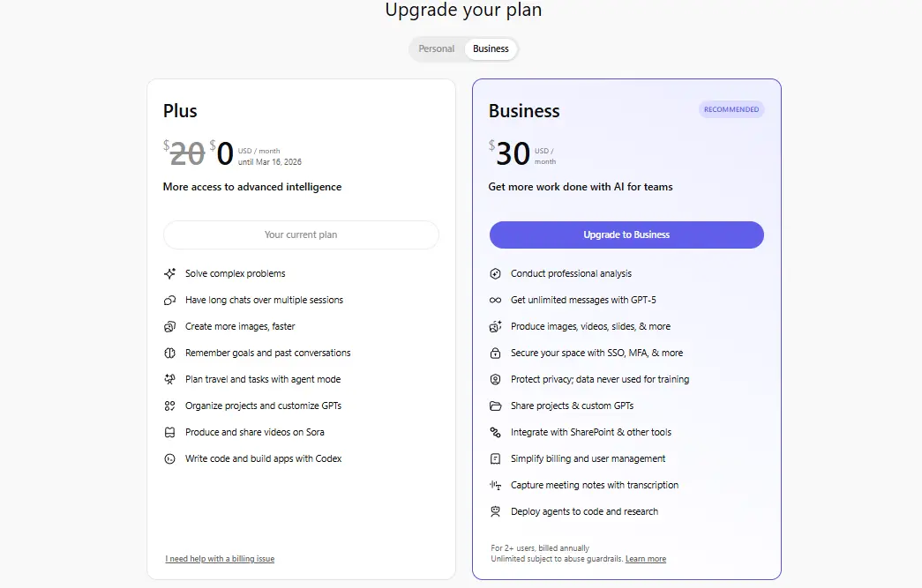Click the chat bubbles icon for long chats
This screenshot has height=588, width=922.
170,300
